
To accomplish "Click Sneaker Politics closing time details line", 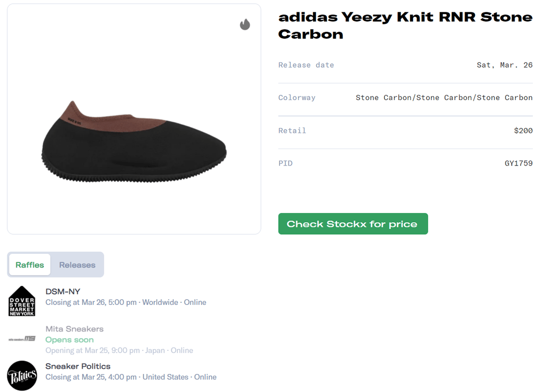I will pos(131,377).
